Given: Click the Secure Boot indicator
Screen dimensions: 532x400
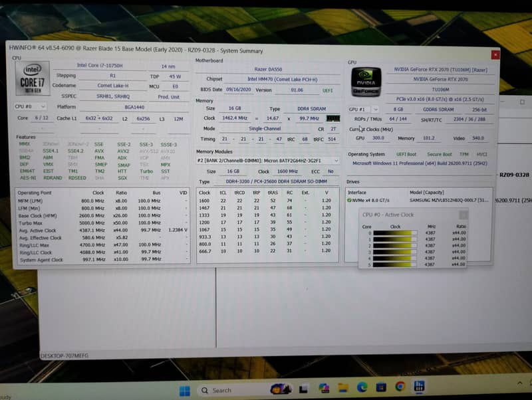Looking at the screenshot, I should 440,154.
